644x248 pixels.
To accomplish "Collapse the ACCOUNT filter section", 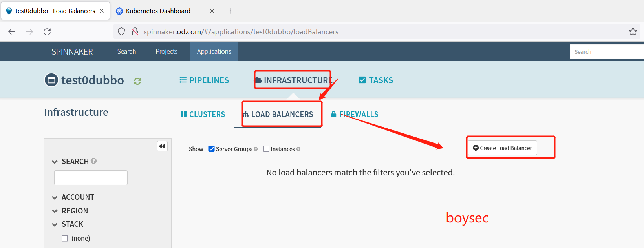I will (x=55, y=197).
